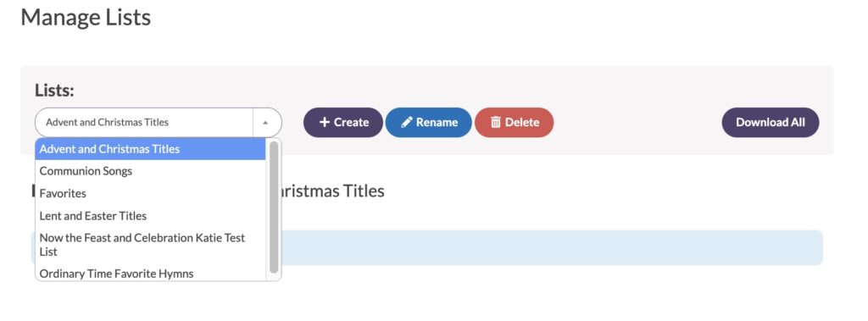
Task: Click the Manage Lists page heading
Action: tap(86, 18)
